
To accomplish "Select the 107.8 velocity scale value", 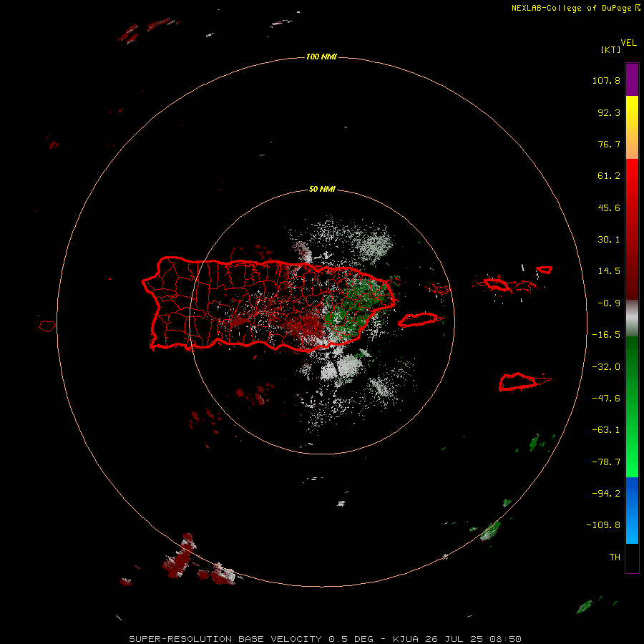I will [x=606, y=80].
